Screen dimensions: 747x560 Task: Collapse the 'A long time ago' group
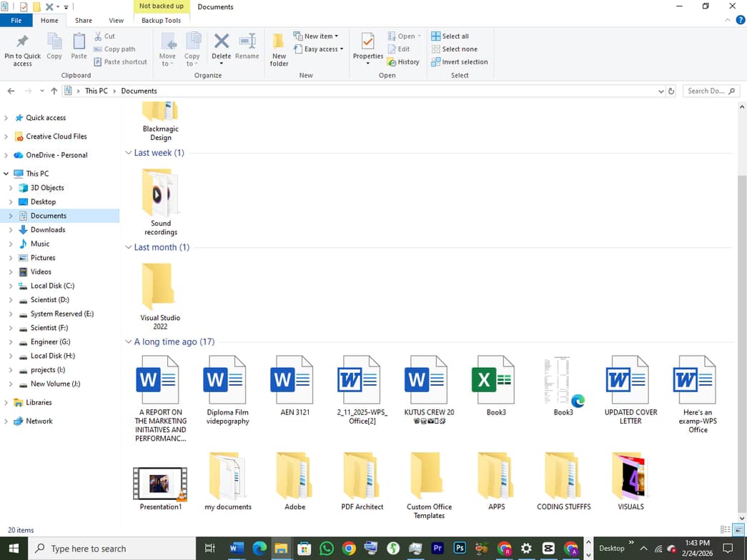pyautogui.click(x=129, y=342)
